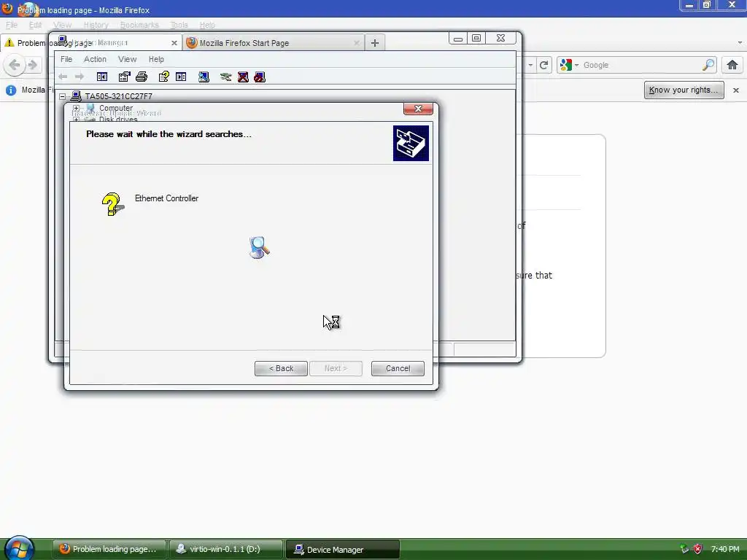Click the TA505-321CC27F7 computer icon

point(76,96)
